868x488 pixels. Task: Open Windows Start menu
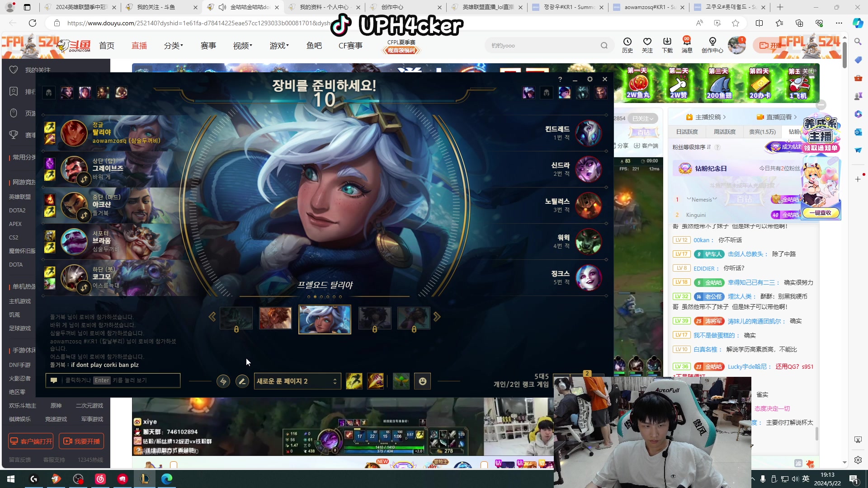tap(11, 479)
